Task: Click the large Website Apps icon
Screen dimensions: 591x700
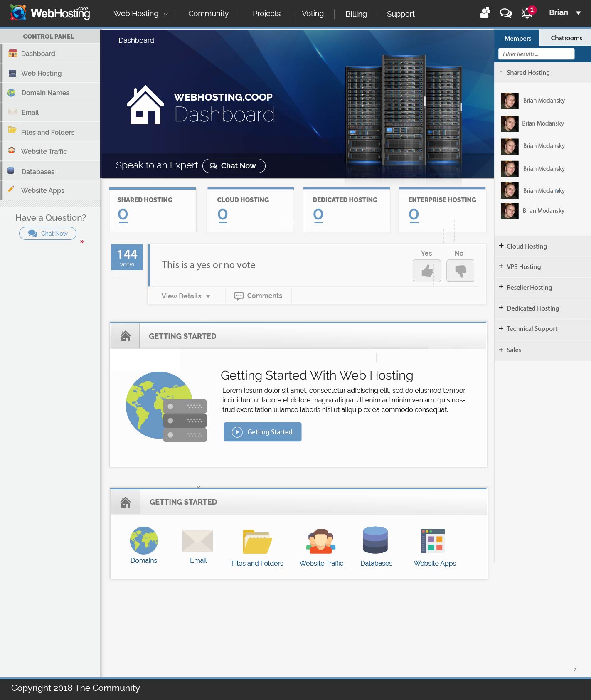Action: [433, 540]
